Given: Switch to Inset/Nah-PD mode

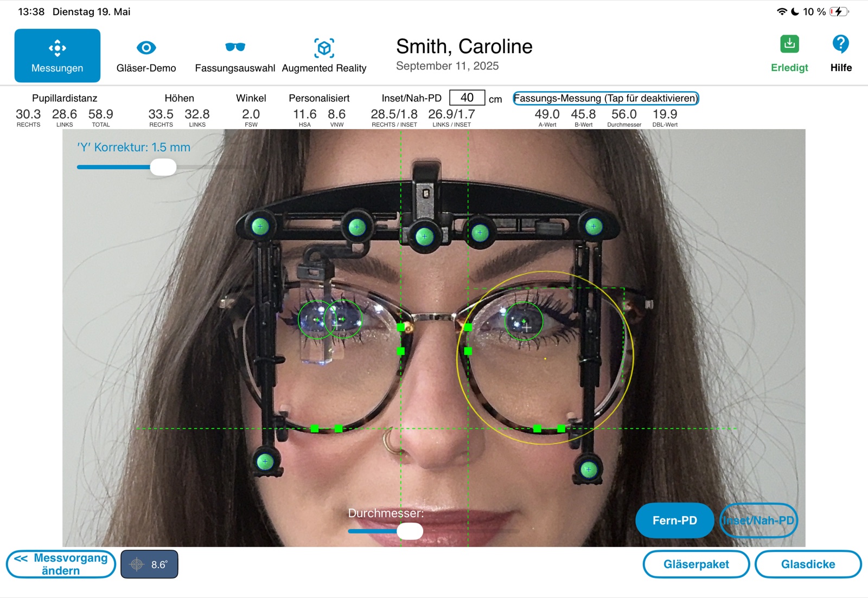Looking at the screenshot, I should (x=758, y=520).
